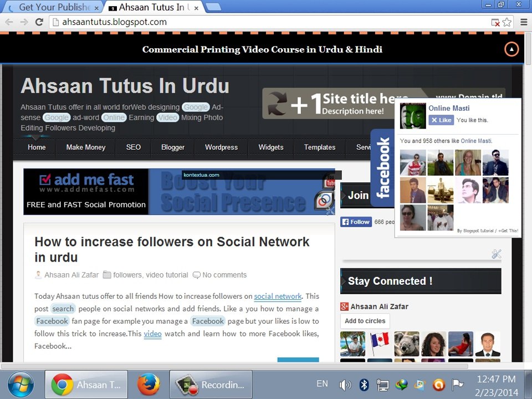Viewport: 532px width, 399px height.
Task: Open the Windows Start button
Action: [x=21, y=385]
